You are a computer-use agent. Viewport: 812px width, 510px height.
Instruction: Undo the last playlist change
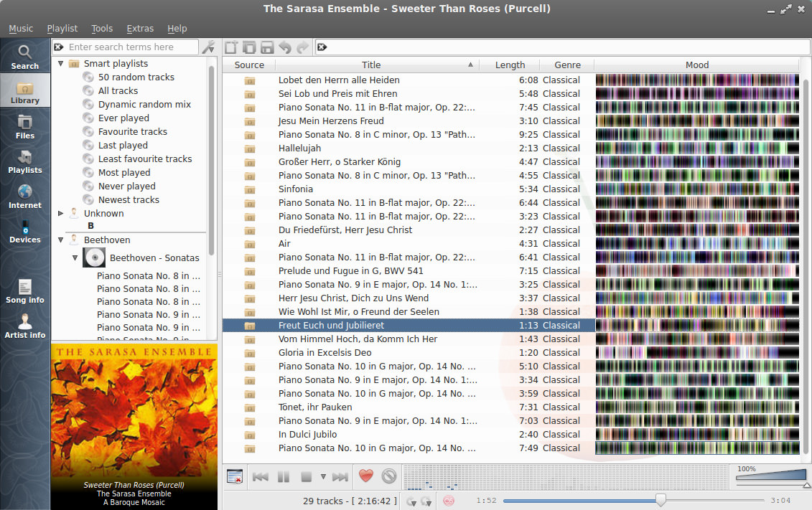click(285, 47)
